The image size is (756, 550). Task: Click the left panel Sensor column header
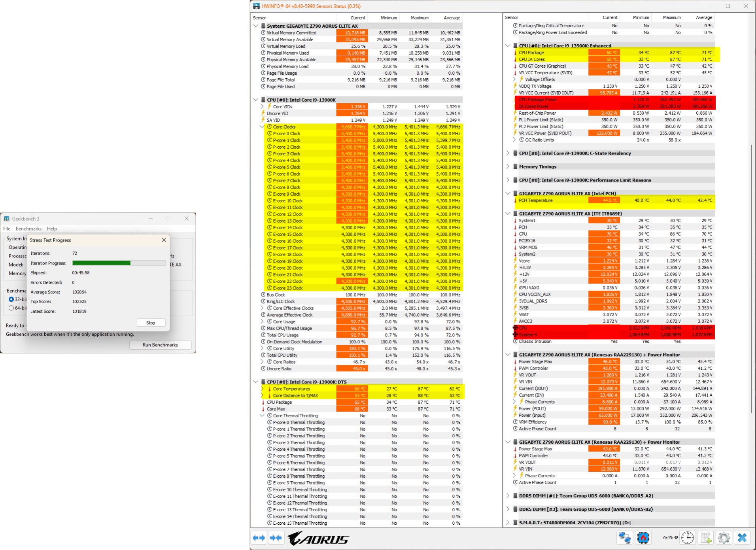pyautogui.click(x=294, y=18)
